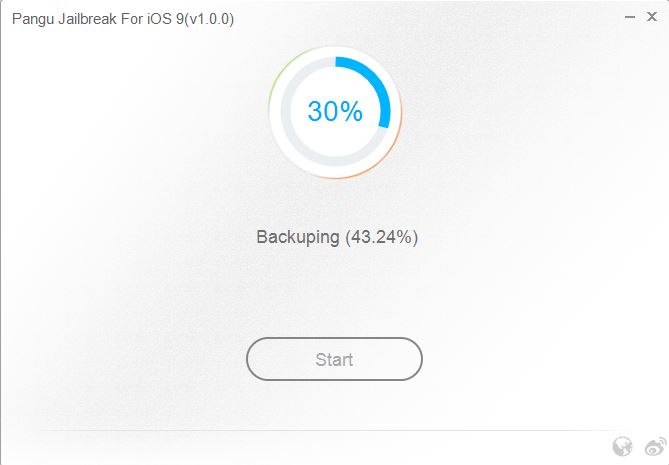This screenshot has width=669, height=465.
Task: Click the blank area between status and Start
Action: pos(334,292)
